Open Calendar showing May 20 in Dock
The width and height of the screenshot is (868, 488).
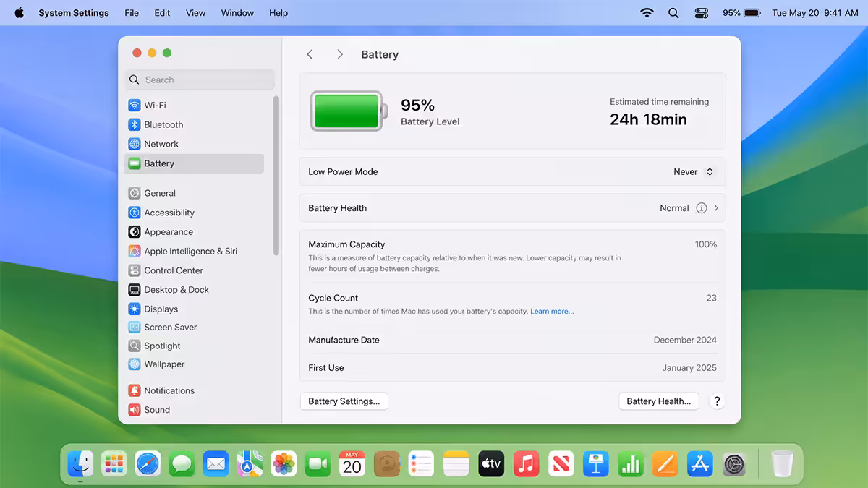(x=352, y=463)
